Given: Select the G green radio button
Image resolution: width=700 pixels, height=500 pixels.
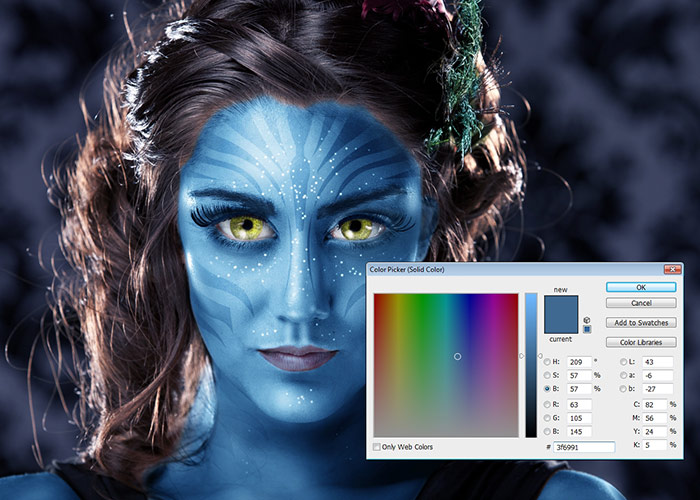Looking at the screenshot, I should [x=547, y=418].
